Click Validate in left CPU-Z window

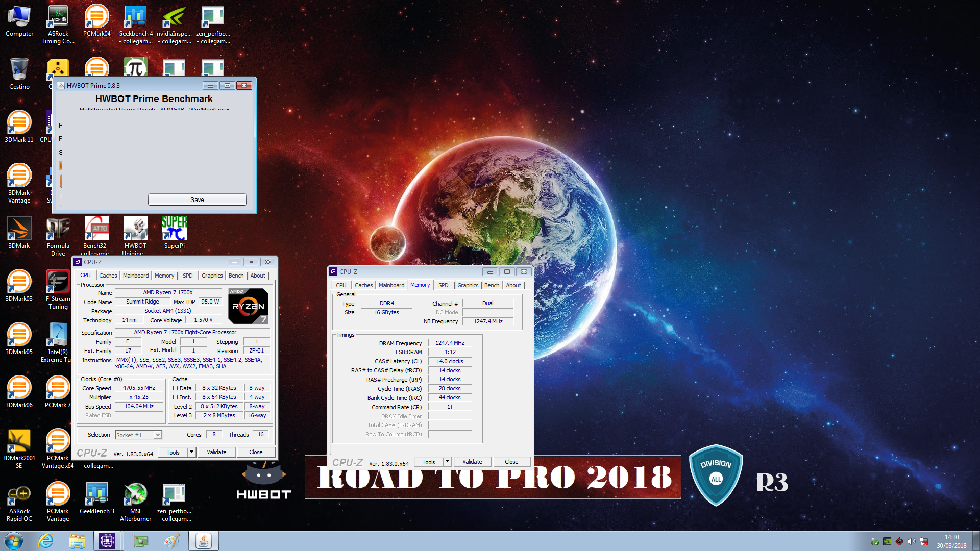216,452
